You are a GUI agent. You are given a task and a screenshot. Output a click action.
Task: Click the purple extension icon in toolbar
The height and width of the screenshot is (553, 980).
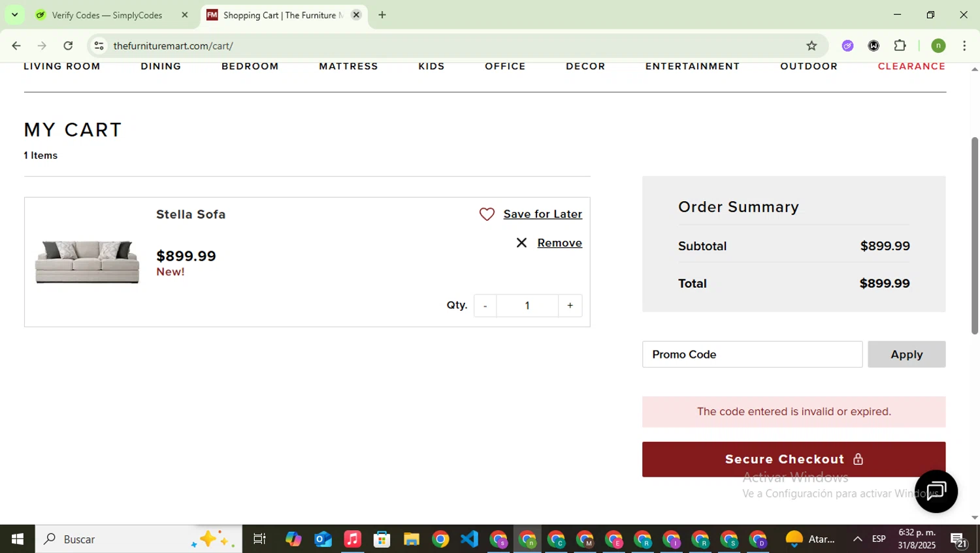(847, 46)
